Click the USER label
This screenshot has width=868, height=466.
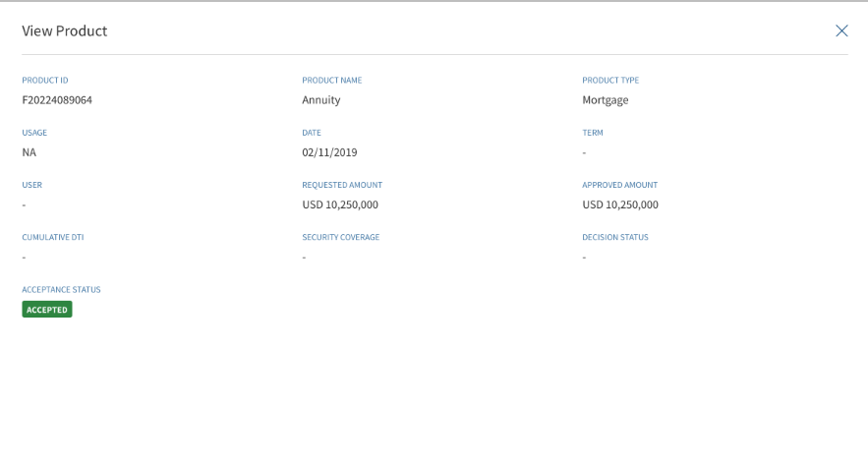click(x=31, y=185)
